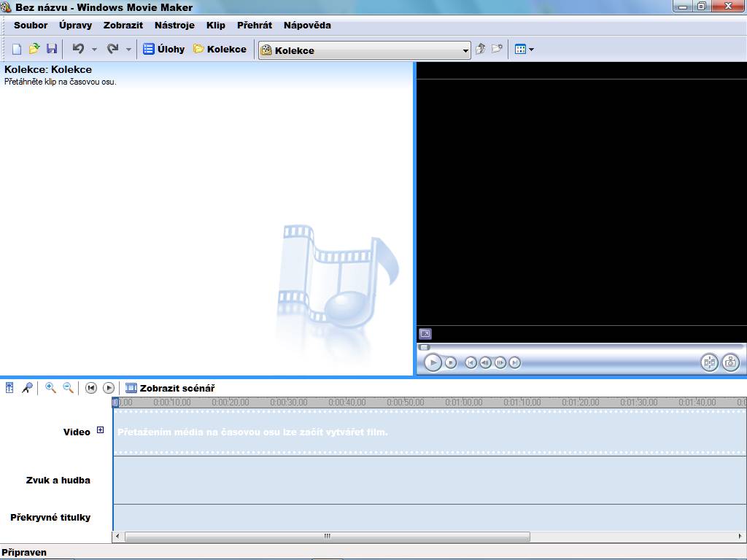Split the clip at current frame
This screenshot has width=747, height=560.
pos(709,363)
